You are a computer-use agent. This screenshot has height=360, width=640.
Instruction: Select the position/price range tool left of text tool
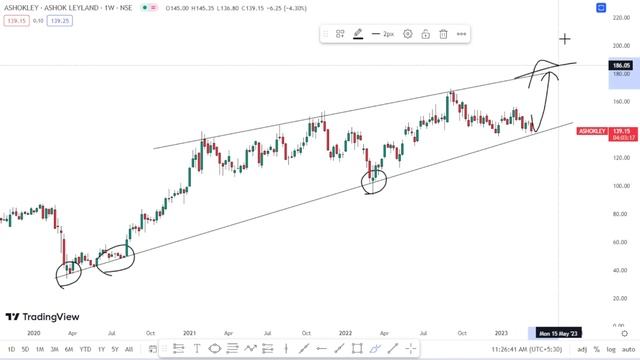coord(178,348)
